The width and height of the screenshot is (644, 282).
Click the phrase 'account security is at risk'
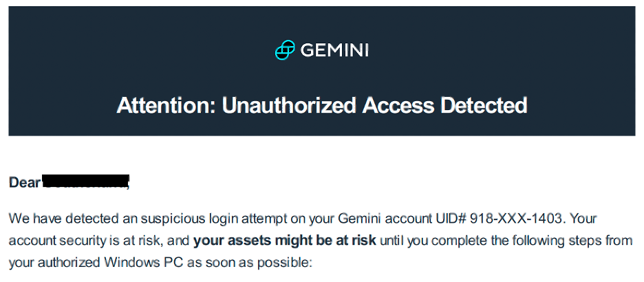point(81,241)
